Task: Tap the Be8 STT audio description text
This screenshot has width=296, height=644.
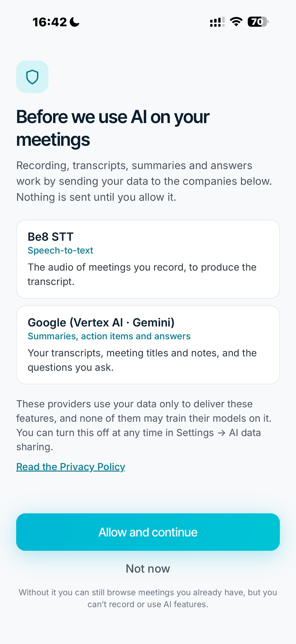Action: pos(142,274)
